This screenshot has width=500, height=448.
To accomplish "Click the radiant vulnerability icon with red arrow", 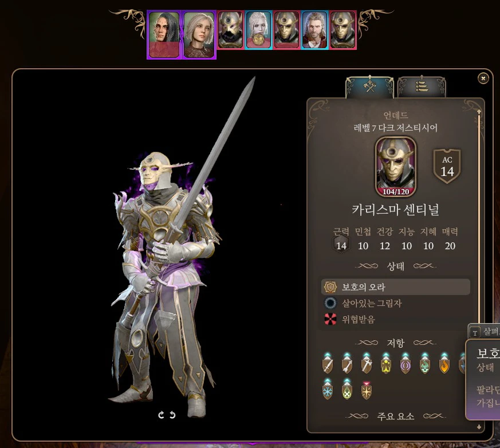I will 367,390.
